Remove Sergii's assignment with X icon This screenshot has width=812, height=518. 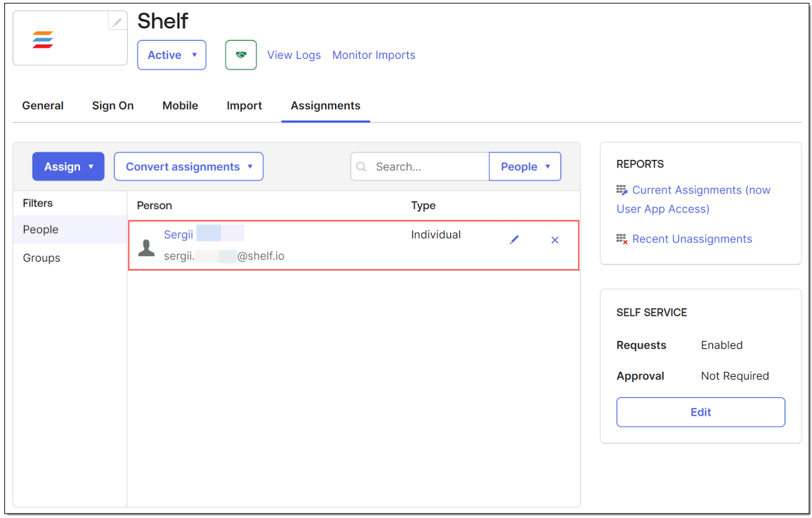(555, 240)
